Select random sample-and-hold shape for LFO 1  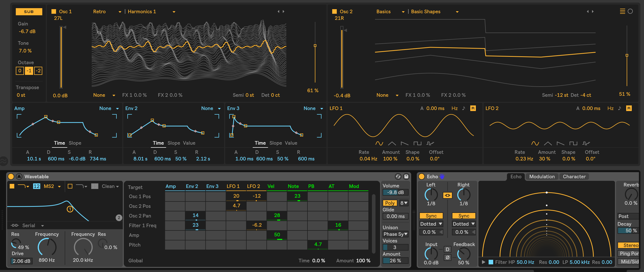click(430, 143)
